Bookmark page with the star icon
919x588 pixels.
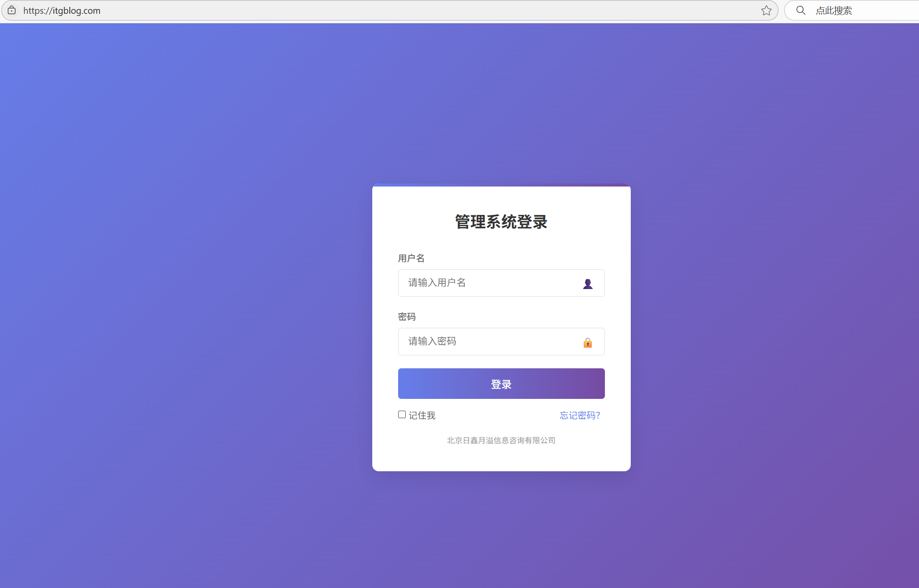pyautogui.click(x=766, y=10)
